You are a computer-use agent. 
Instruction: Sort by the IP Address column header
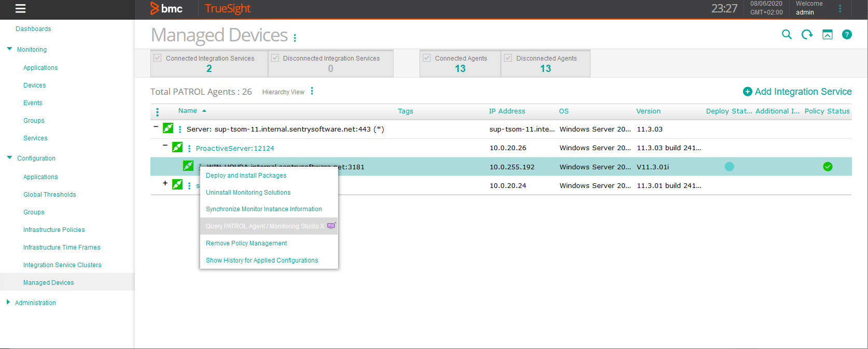507,111
